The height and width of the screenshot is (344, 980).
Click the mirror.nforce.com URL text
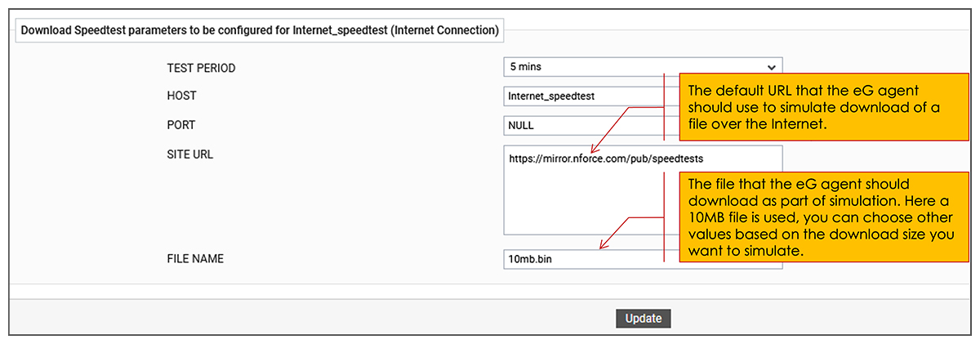pos(605,159)
